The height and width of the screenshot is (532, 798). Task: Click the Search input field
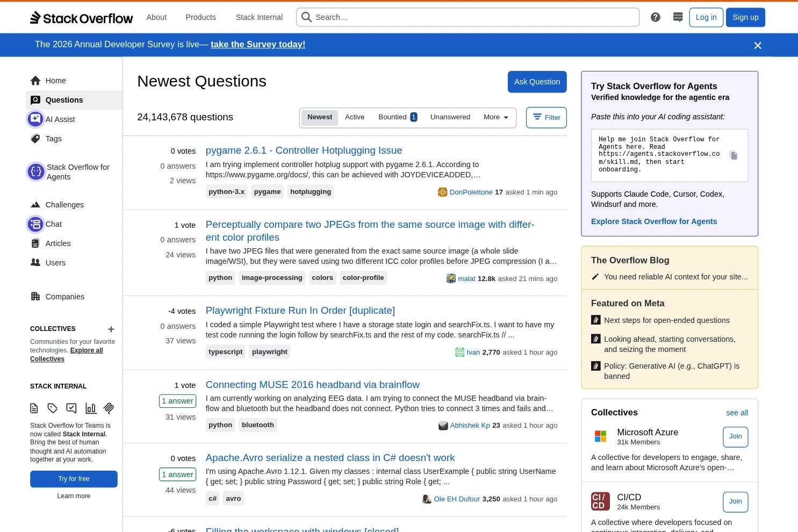(468, 17)
